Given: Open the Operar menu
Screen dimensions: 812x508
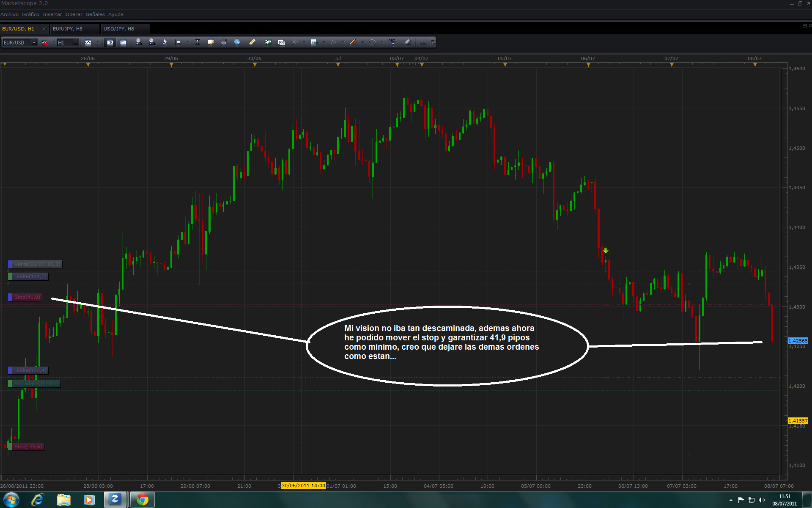Looking at the screenshot, I should [x=74, y=14].
